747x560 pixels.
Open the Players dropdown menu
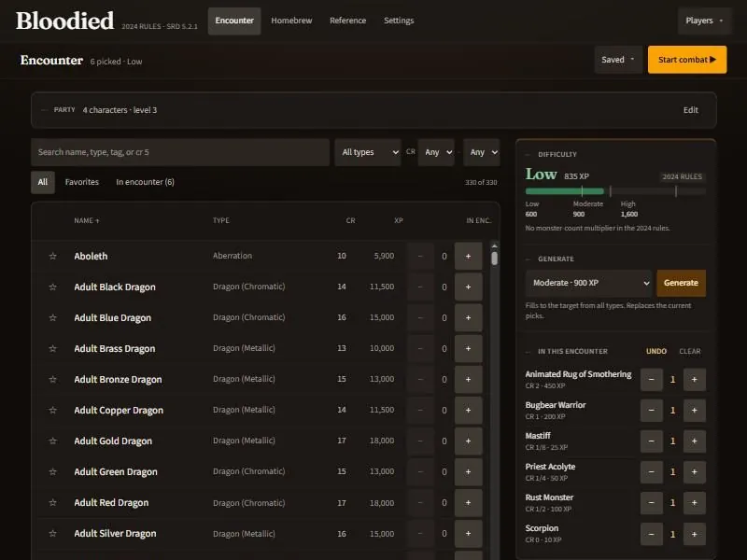pyautogui.click(x=704, y=21)
